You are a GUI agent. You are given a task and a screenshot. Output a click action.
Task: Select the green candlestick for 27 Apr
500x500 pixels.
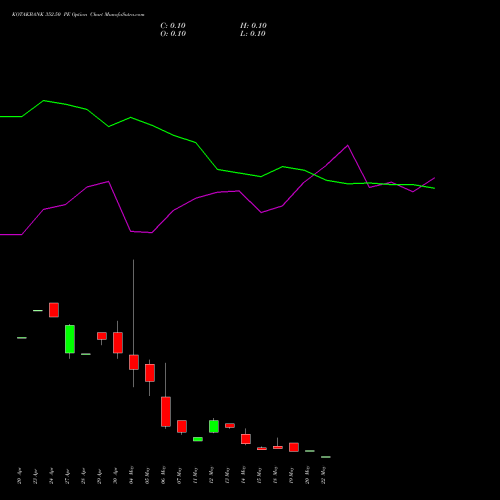[70, 339]
